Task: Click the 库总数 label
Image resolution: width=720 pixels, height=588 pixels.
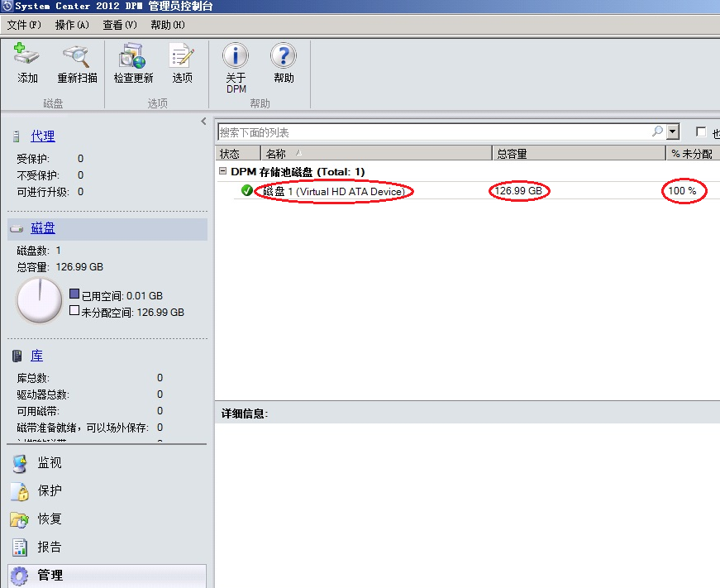Action: coord(33,378)
